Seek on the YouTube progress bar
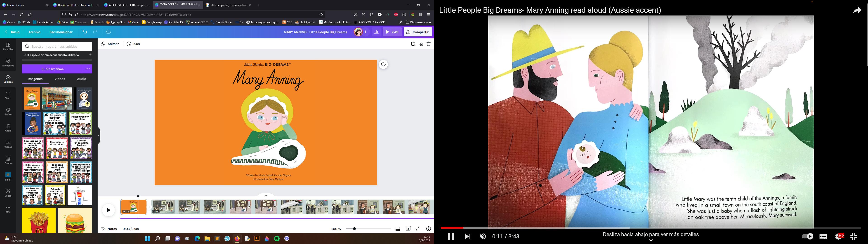868x244 pixels. (651, 228)
